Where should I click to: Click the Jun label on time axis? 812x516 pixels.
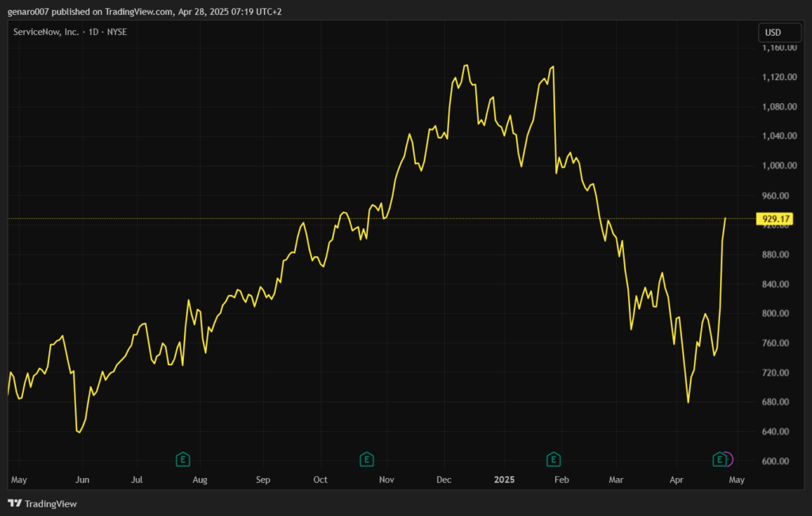(82, 480)
